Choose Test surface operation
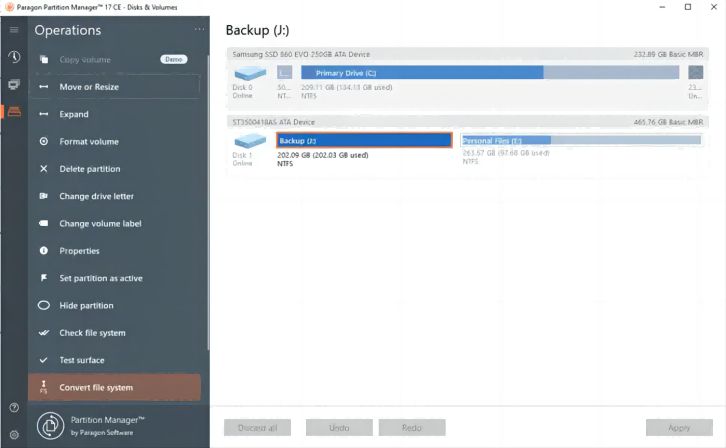Screen dimensions: 726x448 (x=116, y=360)
